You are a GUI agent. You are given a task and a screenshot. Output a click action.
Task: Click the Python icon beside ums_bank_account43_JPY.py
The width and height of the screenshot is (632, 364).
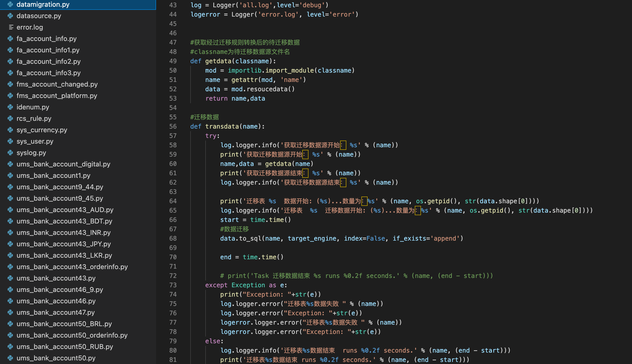10,244
